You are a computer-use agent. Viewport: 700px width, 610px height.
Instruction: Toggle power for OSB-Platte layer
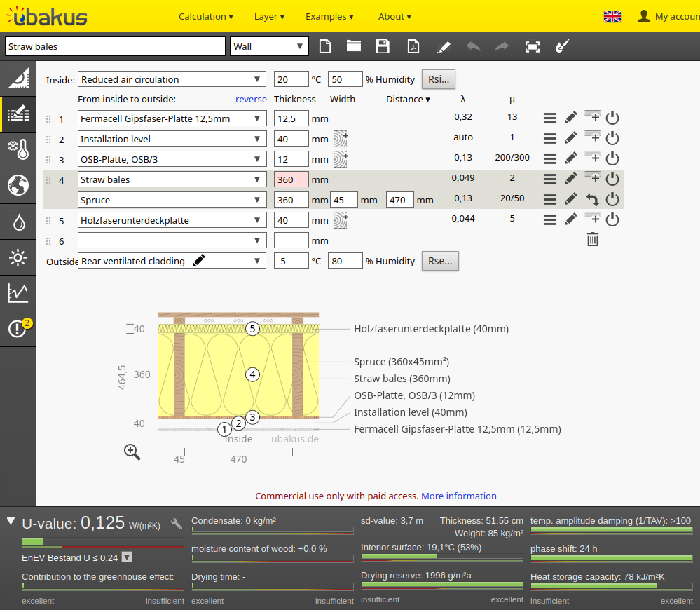pos(612,158)
